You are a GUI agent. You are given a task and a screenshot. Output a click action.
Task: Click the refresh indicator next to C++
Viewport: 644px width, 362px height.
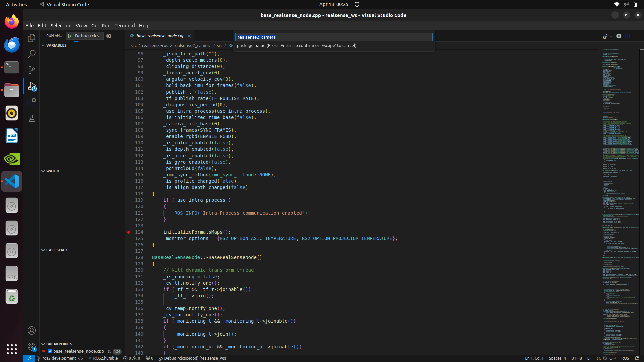coord(605,358)
